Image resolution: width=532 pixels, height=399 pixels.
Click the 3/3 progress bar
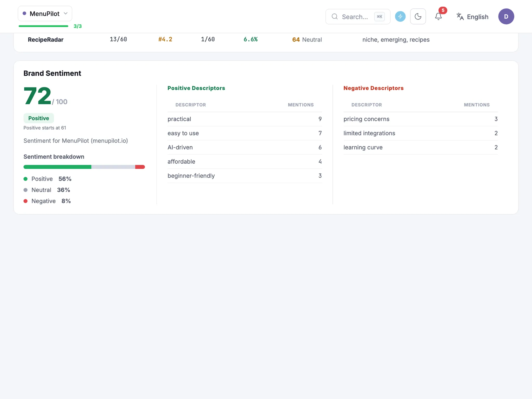[43, 26]
